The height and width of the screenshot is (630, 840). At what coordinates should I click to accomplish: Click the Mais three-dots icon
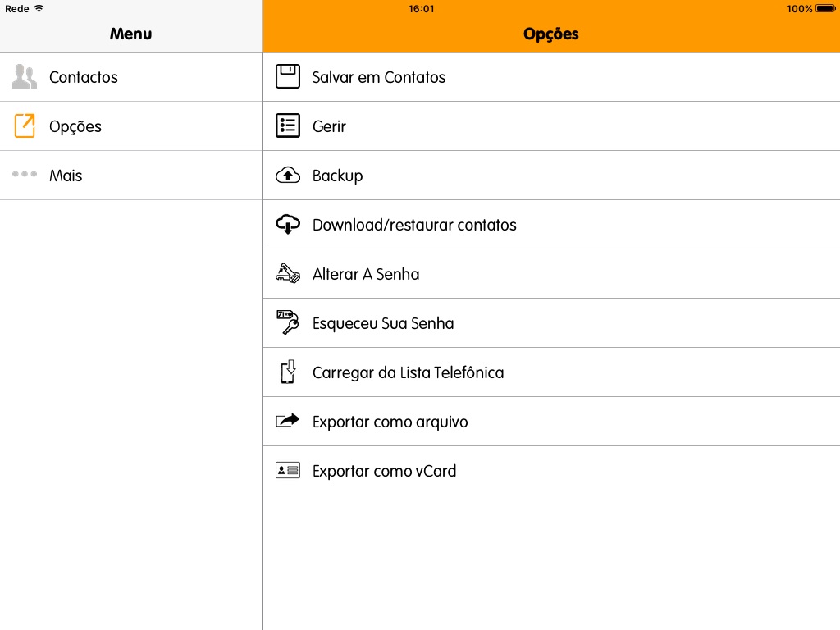tap(25, 175)
